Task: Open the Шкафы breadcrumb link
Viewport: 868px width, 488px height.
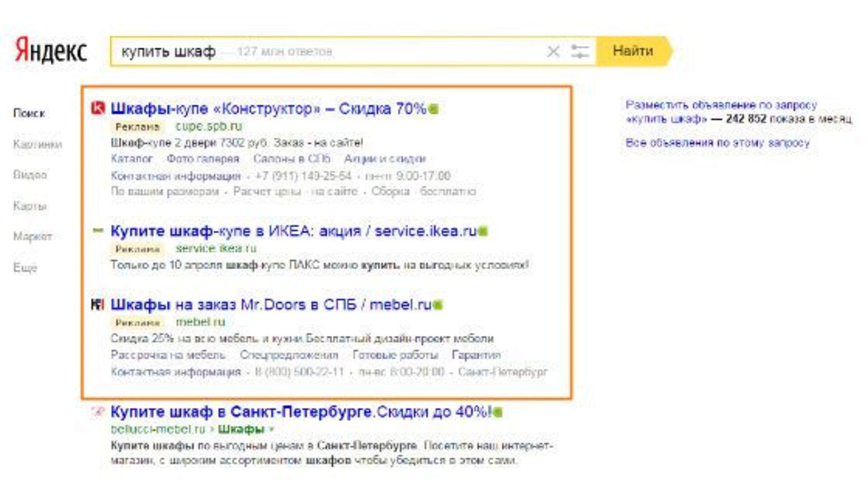Action: click(x=241, y=429)
